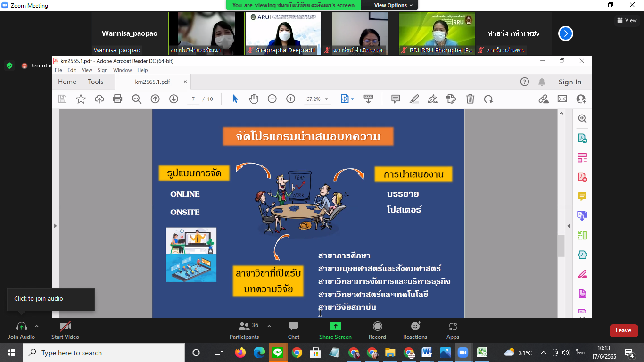This screenshot has width=644, height=362.
Task: Open the yellow Comment sidebar tool
Action: click(582, 197)
